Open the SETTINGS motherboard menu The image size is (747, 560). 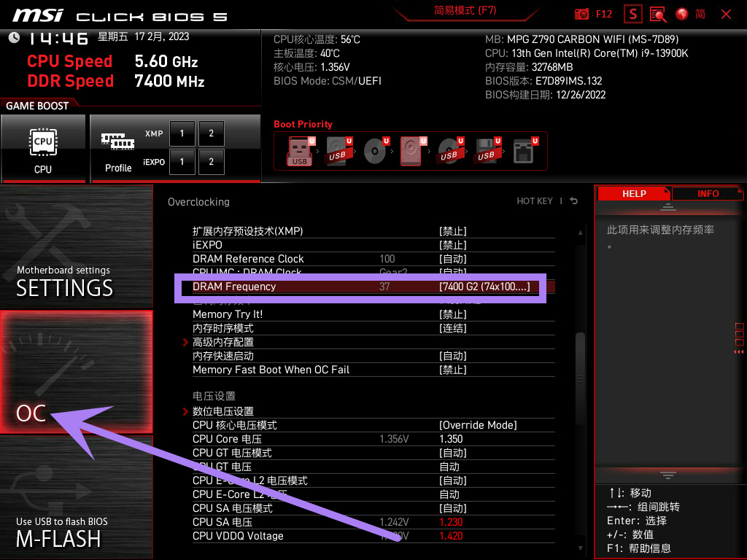point(76,246)
